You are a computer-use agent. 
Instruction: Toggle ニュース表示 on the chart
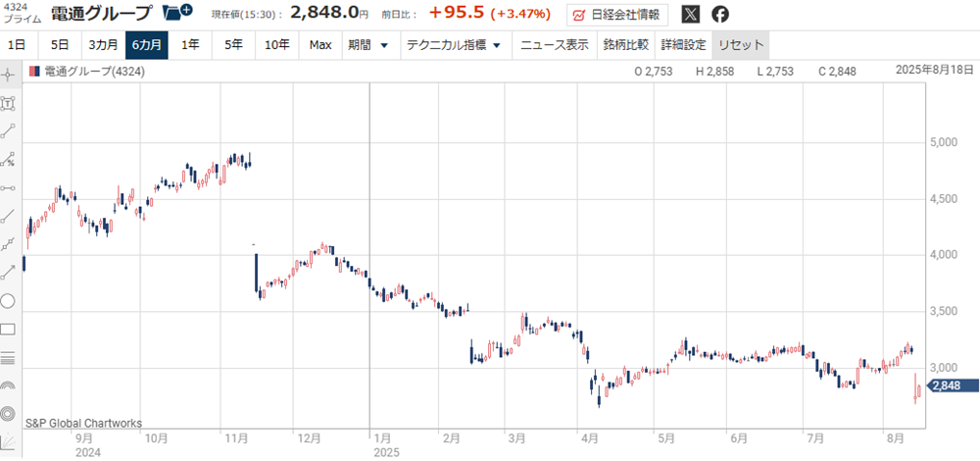click(x=555, y=45)
